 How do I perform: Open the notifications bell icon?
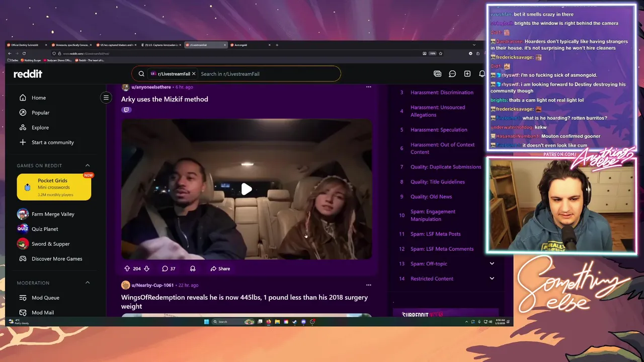coord(482,74)
